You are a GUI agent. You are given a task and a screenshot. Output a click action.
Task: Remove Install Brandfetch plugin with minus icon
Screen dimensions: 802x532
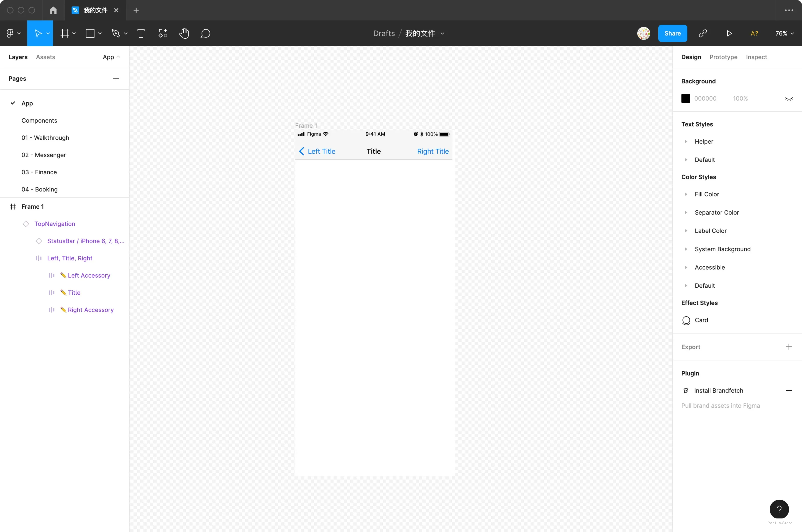tap(789, 391)
